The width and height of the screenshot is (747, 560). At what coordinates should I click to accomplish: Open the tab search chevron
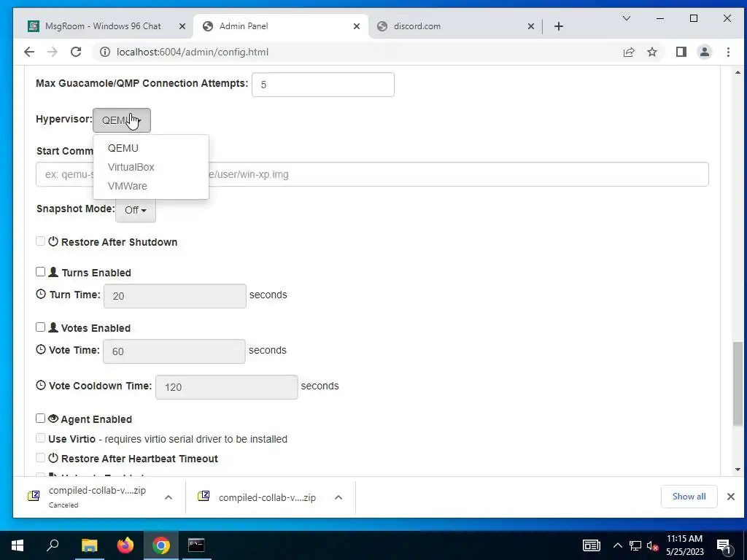click(x=627, y=18)
